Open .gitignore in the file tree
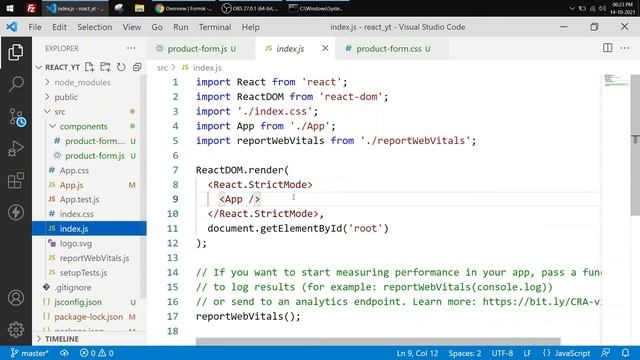Viewport: 640px width, 360px height. pos(73,287)
